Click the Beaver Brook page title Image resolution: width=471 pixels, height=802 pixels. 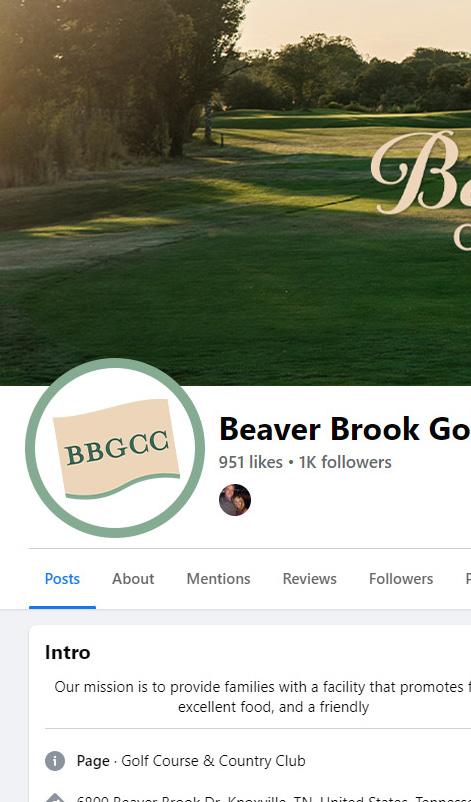click(345, 429)
